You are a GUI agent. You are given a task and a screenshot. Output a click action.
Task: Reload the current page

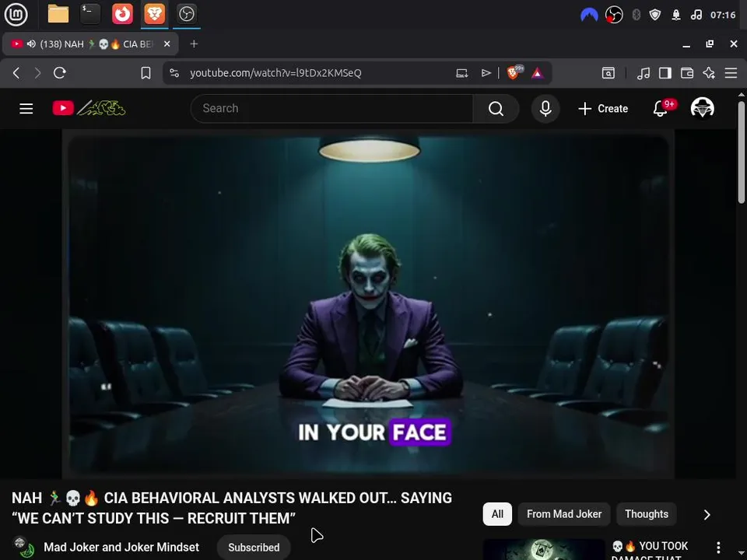(x=60, y=73)
